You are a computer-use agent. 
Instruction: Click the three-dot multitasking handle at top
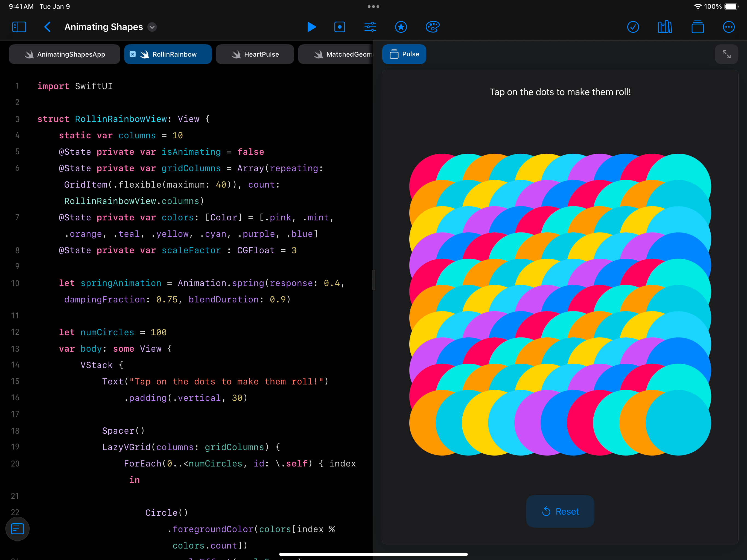pos(373,6)
